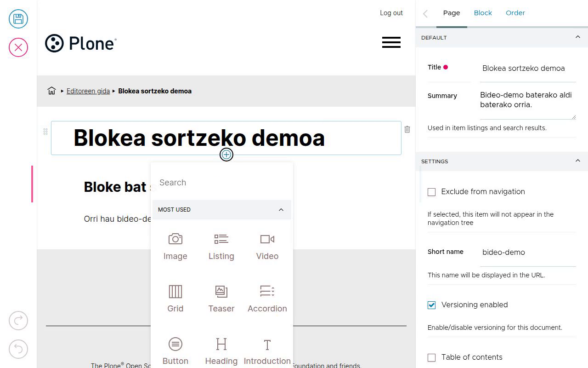
Task: Open the hamburger navigation menu
Action: (391, 43)
